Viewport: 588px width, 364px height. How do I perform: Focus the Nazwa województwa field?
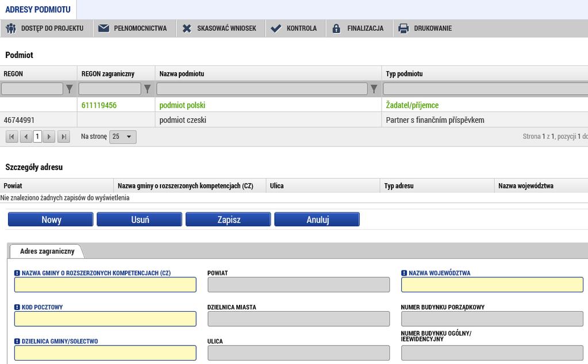(x=493, y=285)
